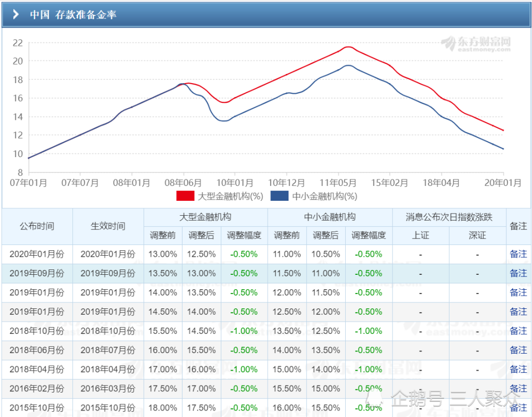Click the 公布时间 column header
Viewport: 532px width, 417px height.
(37, 226)
